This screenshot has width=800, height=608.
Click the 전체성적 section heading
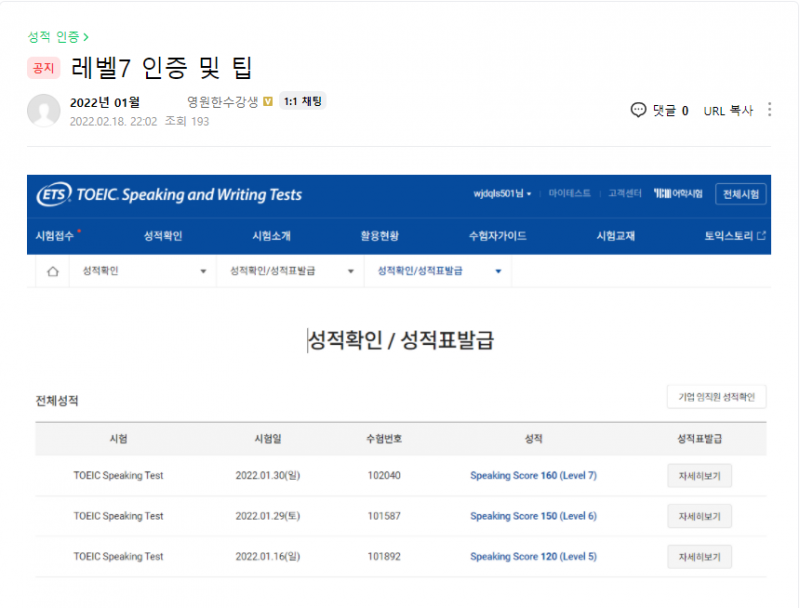[x=57, y=401]
